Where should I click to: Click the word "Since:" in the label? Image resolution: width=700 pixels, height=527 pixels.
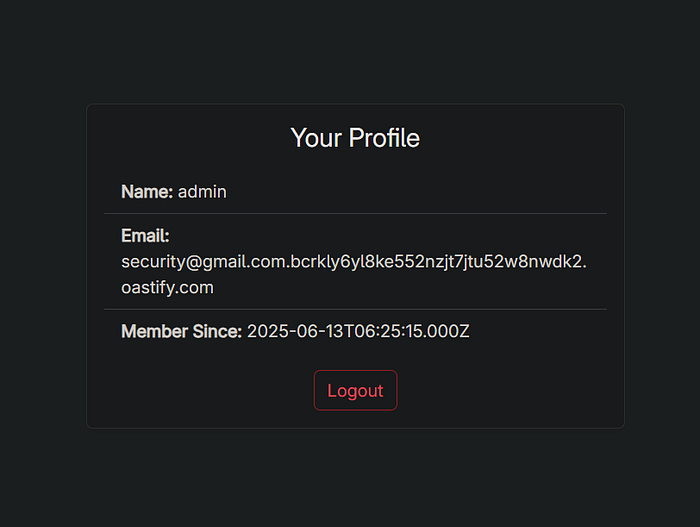217,331
